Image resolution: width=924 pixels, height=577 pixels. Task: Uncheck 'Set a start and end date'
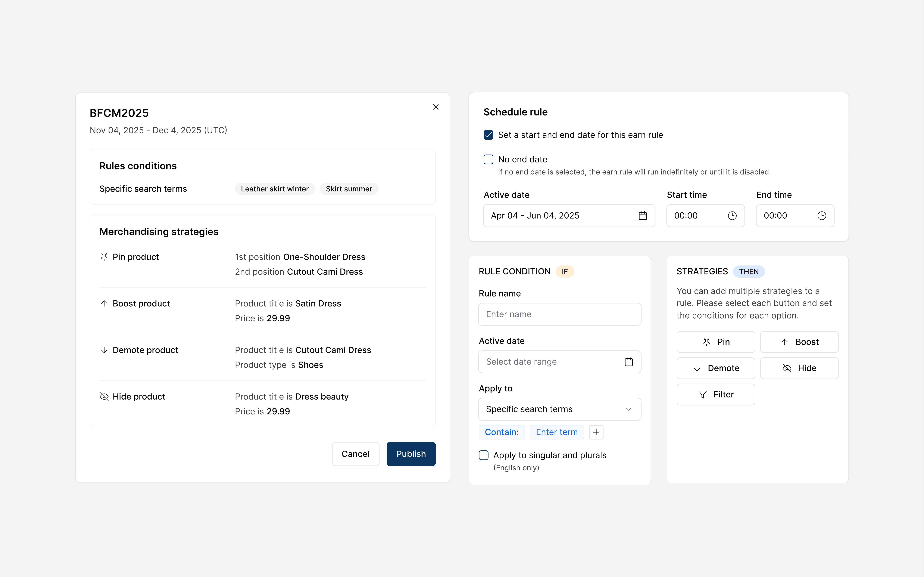488,135
